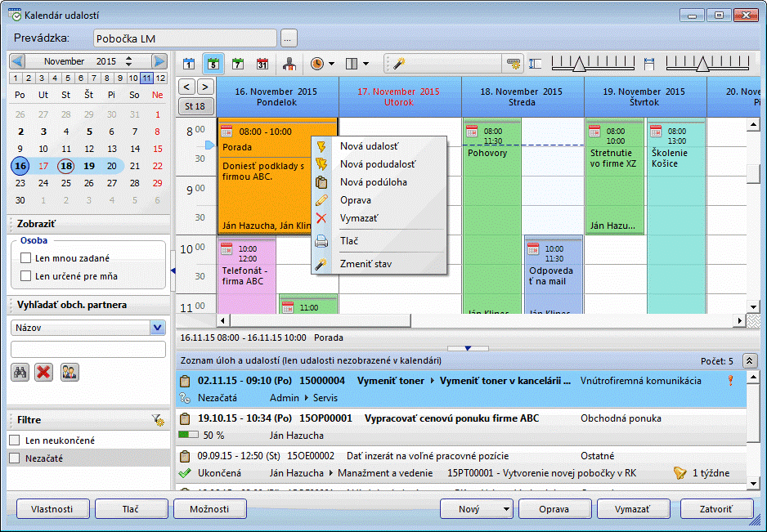
Task: Clear partner search with the red X icon
Action: tap(44, 373)
